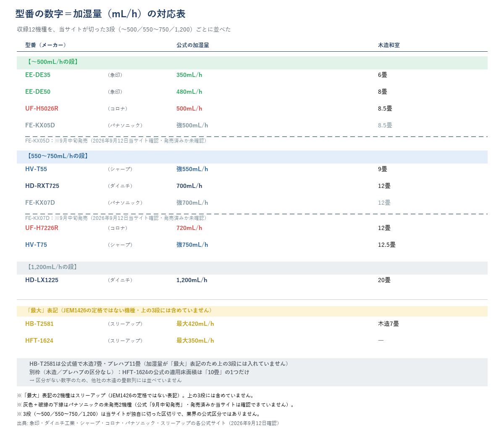This screenshot has width=504, height=428.
Task: Select the 【550〜750mL/hの段】 section header
Action: (252, 157)
